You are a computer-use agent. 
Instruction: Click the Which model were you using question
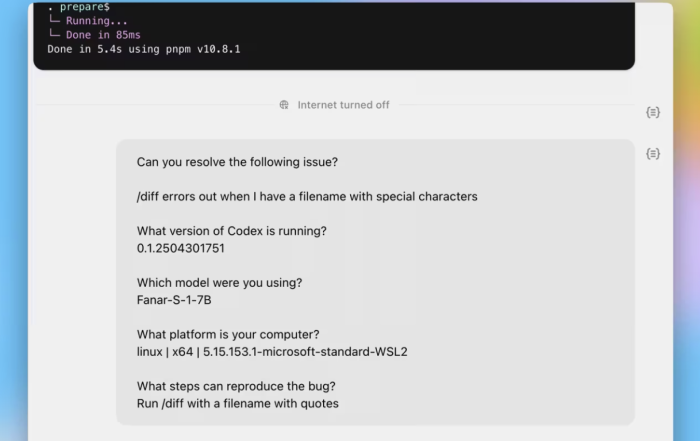pyautogui.click(x=220, y=283)
